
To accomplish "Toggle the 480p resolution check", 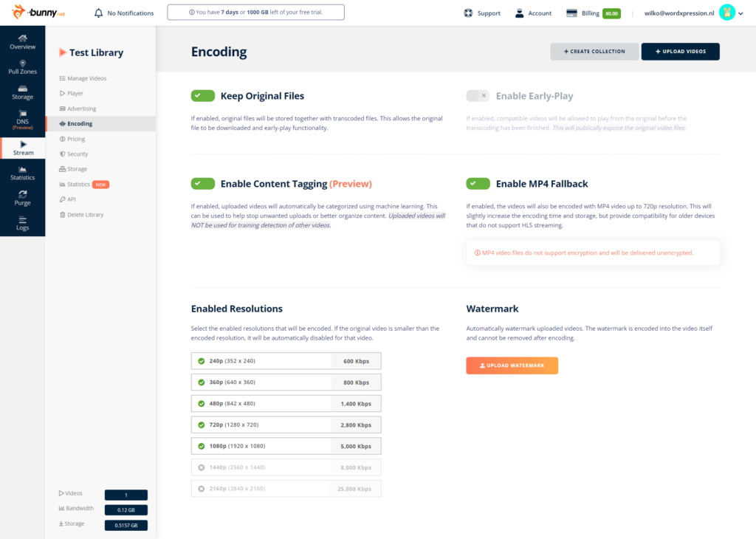I will point(202,404).
